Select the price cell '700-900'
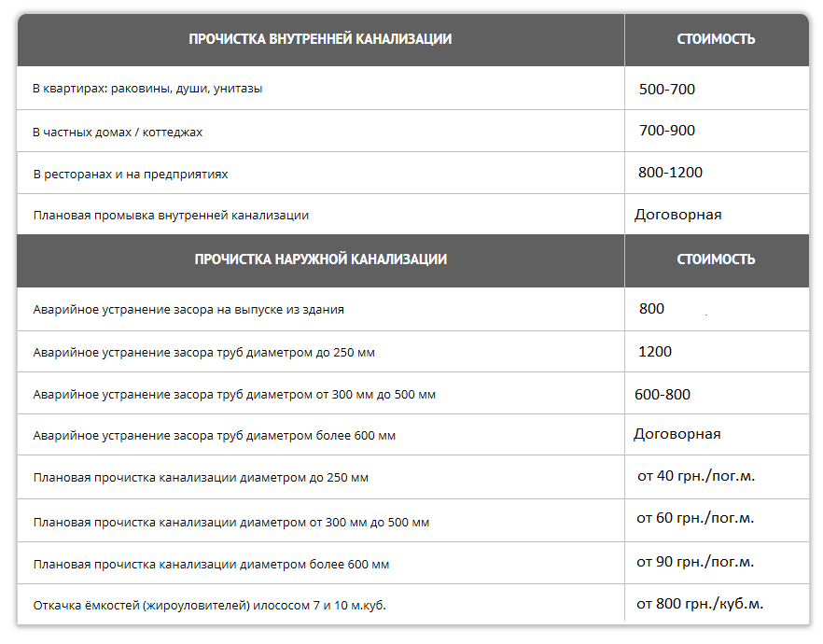The width and height of the screenshot is (823, 644). tap(666, 130)
